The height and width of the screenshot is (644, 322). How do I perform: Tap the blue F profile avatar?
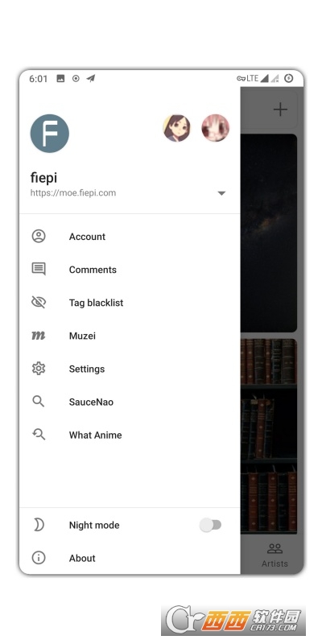(50, 134)
